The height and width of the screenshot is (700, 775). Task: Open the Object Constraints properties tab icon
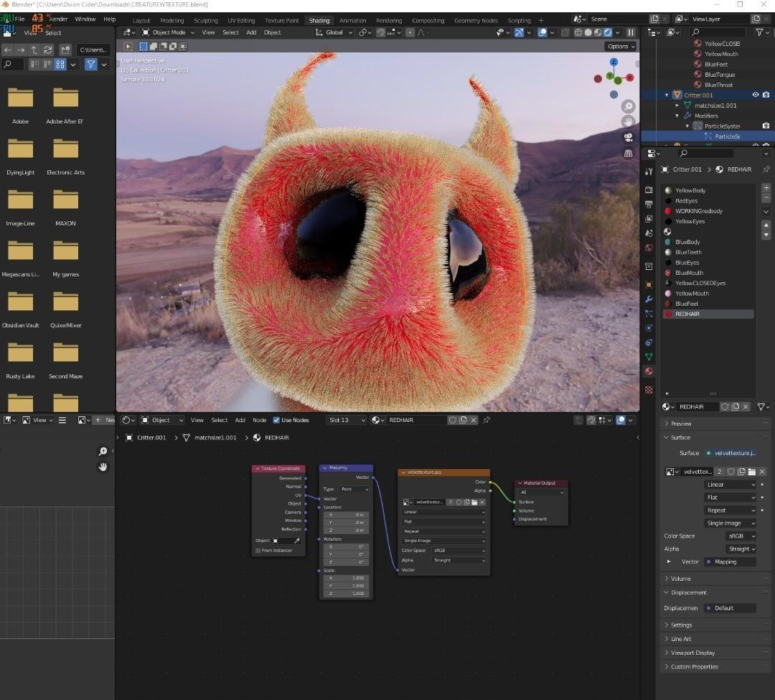(649, 342)
